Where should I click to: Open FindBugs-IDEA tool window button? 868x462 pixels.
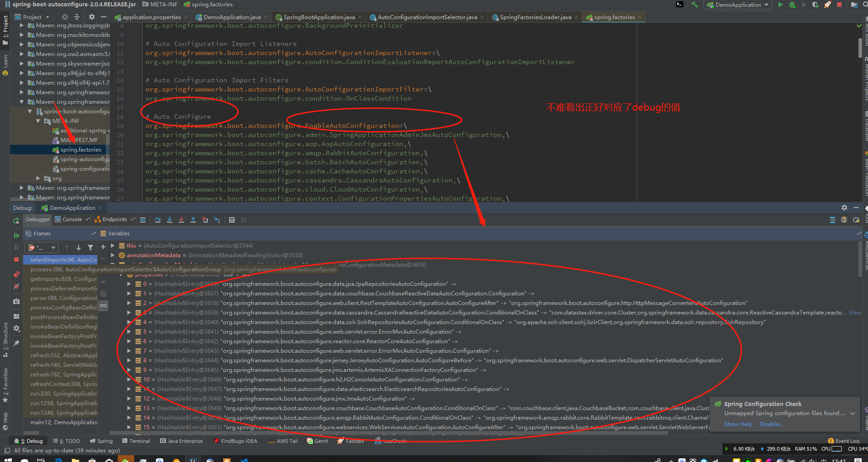(236, 441)
